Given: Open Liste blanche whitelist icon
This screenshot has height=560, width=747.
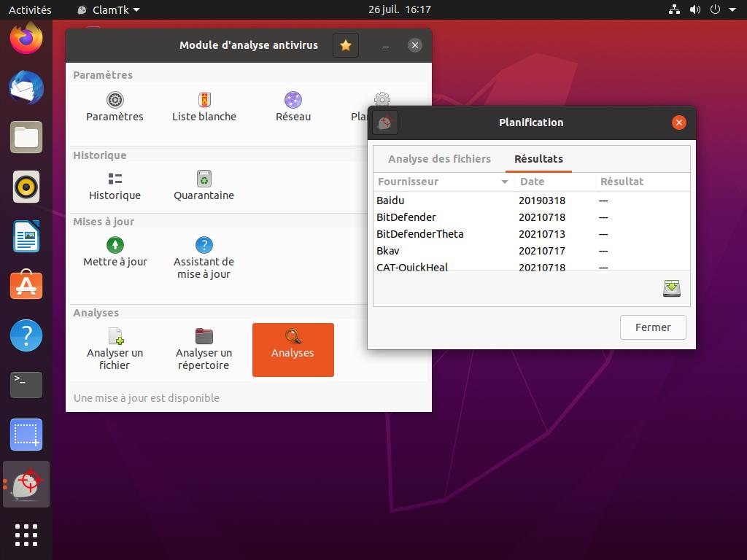Looking at the screenshot, I should [x=204, y=101].
